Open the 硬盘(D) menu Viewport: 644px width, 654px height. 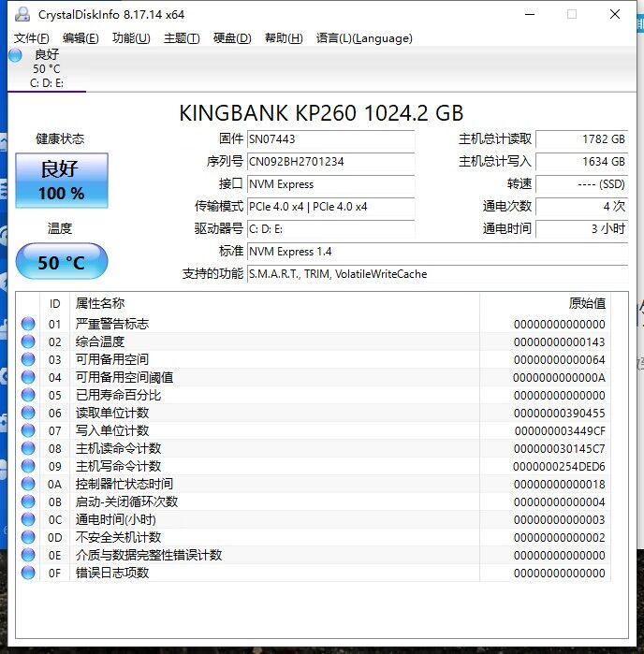232,38
